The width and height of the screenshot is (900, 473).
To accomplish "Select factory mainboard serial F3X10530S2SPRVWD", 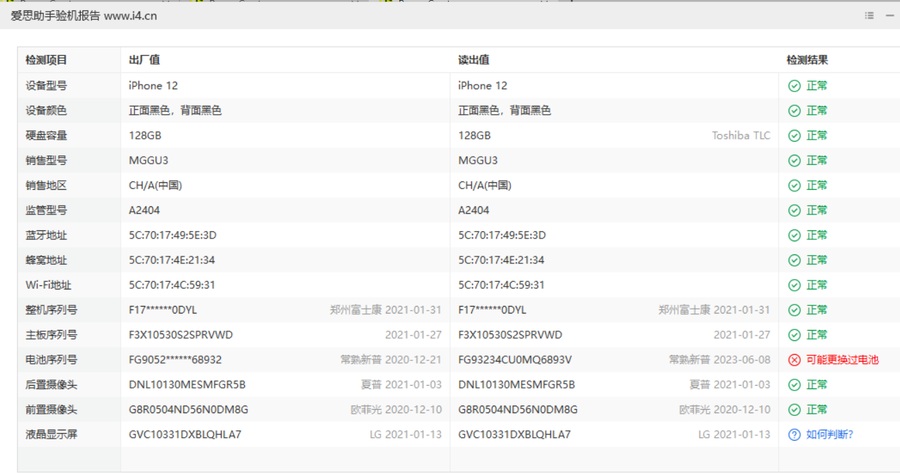I will (181, 335).
